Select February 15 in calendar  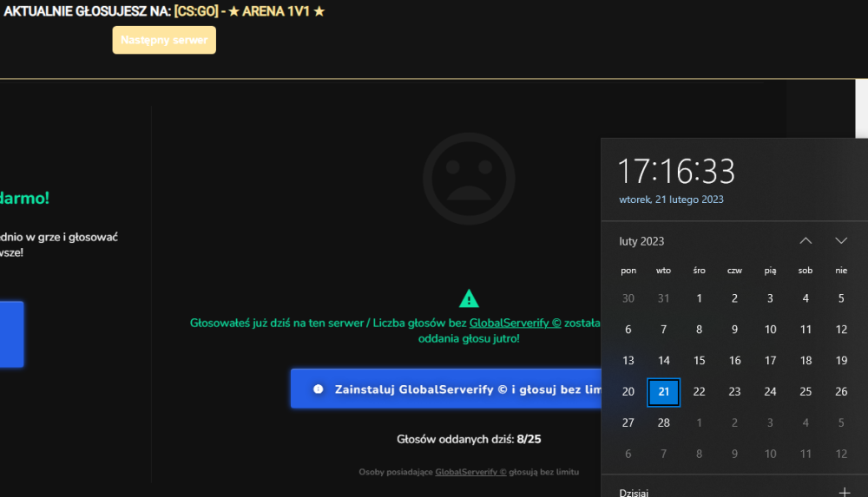pyautogui.click(x=699, y=361)
